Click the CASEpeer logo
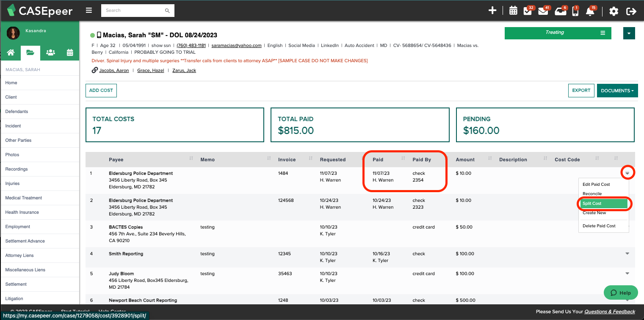This screenshot has height=320, width=644. pyautogui.click(x=39, y=11)
